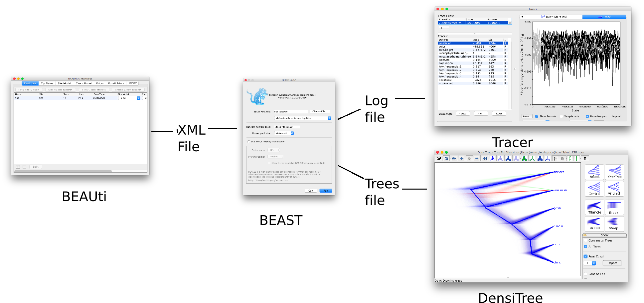Enable Consensus Trees checkbox in DensiTree
The height and width of the screenshot is (303, 644).
[586, 240]
